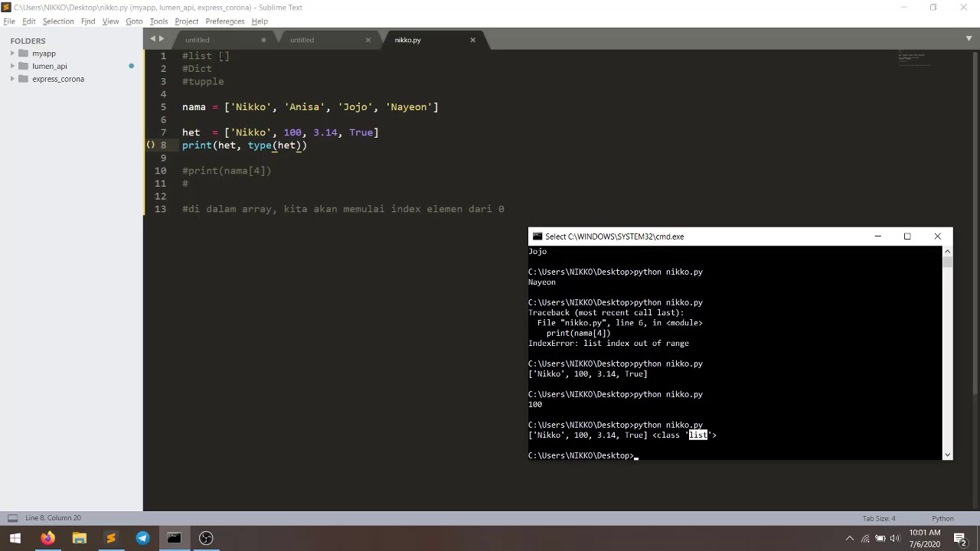Close the nikko.py tab
This screenshot has width=980, height=551.
pos(472,40)
